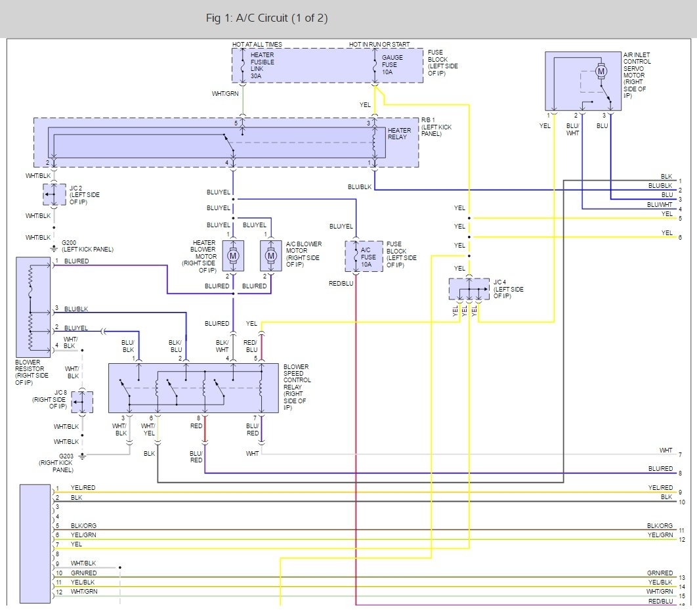
Task: Click the J/C 4 junction connector box
Action: coord(469,289)
